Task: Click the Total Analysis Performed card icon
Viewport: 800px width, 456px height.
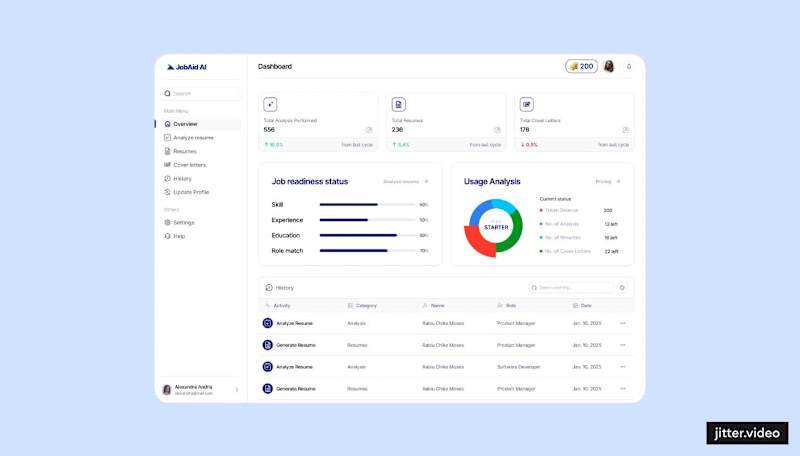Action: click(x=270, y=105)
